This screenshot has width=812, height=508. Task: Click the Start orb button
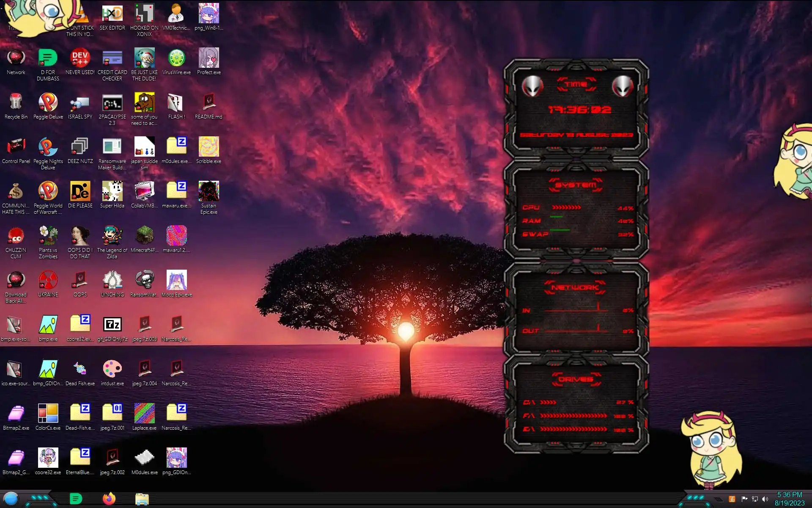click(11, 499)
